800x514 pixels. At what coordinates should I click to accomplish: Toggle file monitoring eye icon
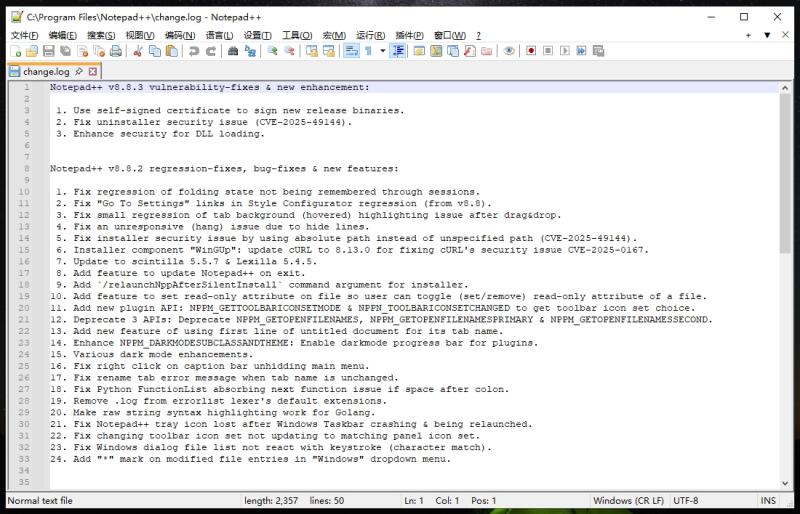509,51
